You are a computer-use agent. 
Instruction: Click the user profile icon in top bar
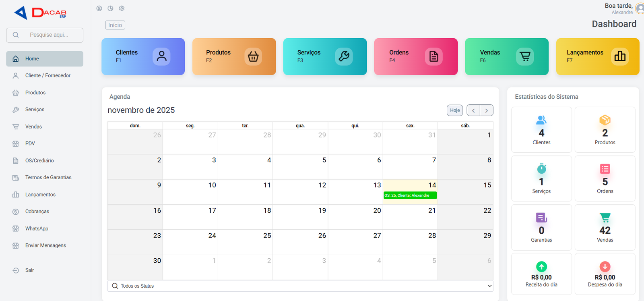pyautogui.click(x=99, y=8)
